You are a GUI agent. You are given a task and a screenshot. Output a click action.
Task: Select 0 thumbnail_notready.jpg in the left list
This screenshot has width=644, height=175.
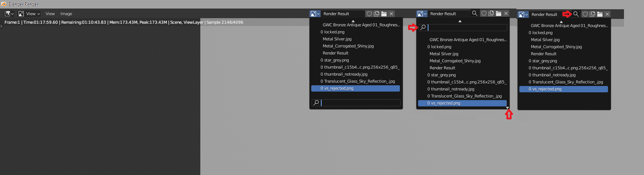(x=356, y=74)
